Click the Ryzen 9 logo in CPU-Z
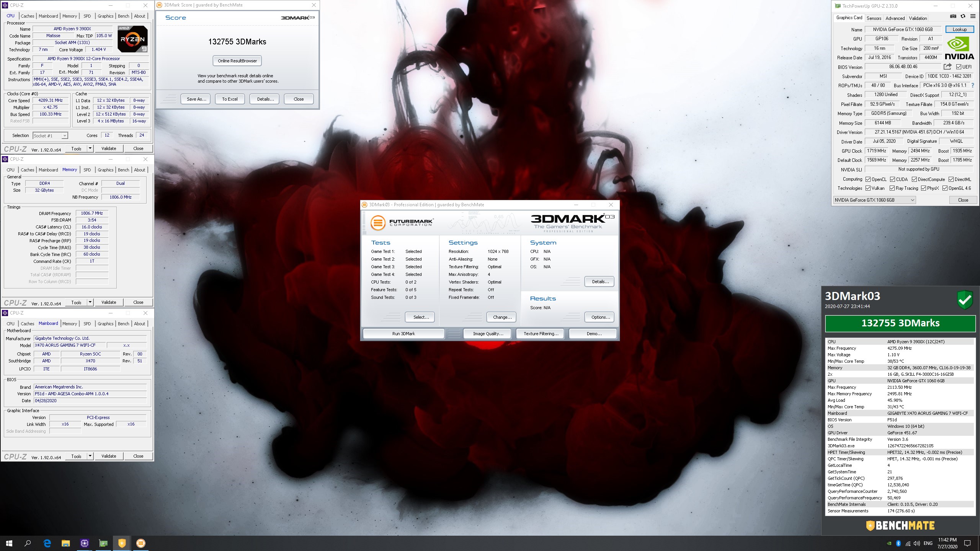 pyautogui.click(x=132, y=39)
